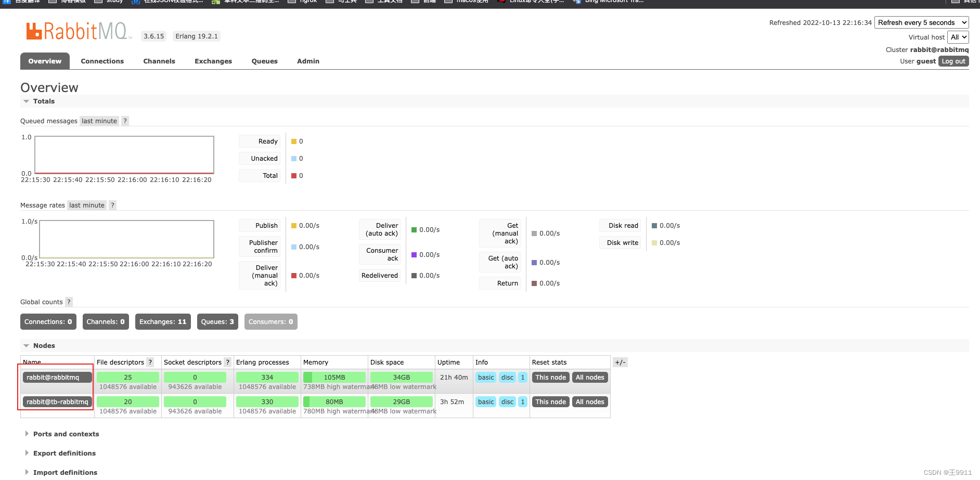Image resolution: width=980 pixels, height=480 pixels.
Task: Reset stats All nodes for rabbit@tb-rabbitmq row
Action: (590, 402)
